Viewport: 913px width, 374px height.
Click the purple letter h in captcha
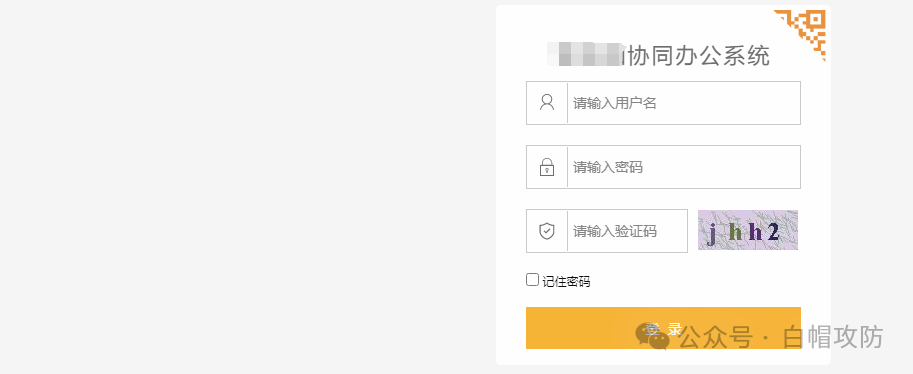(755, 232)
